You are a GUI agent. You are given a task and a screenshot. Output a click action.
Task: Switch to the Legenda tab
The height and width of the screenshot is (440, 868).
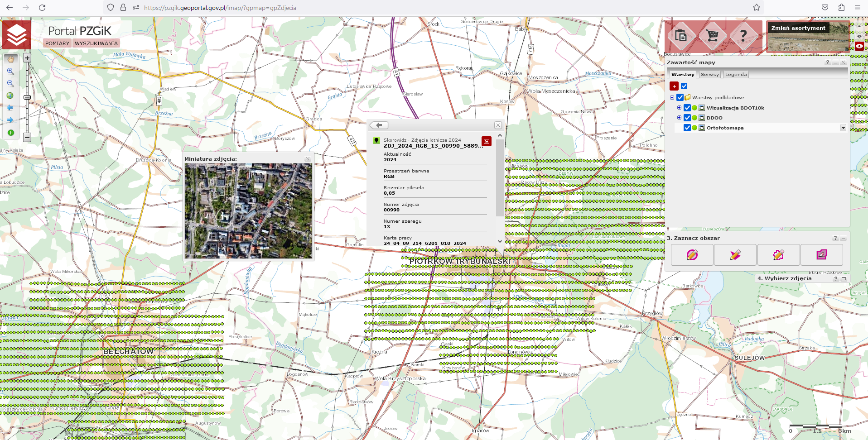point(736,75)
